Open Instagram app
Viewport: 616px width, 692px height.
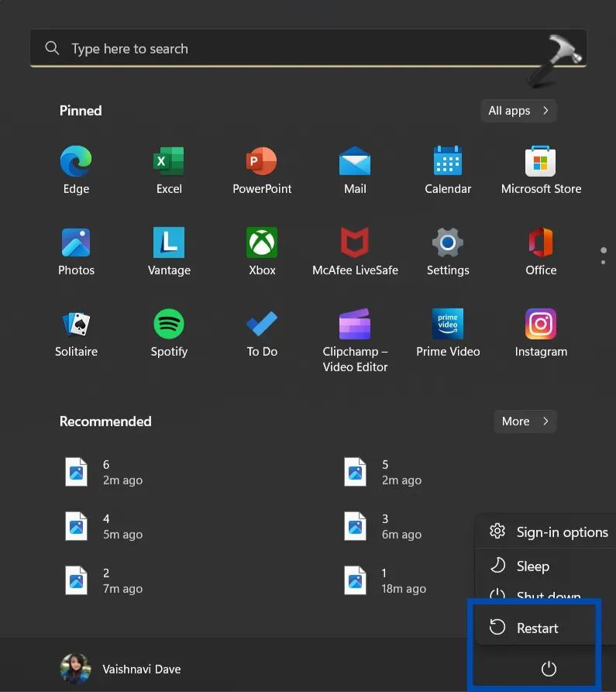tap(541, 333)
